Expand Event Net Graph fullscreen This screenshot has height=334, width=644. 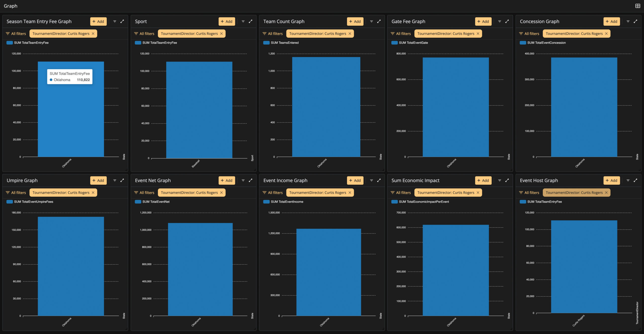tap(251, 180)
